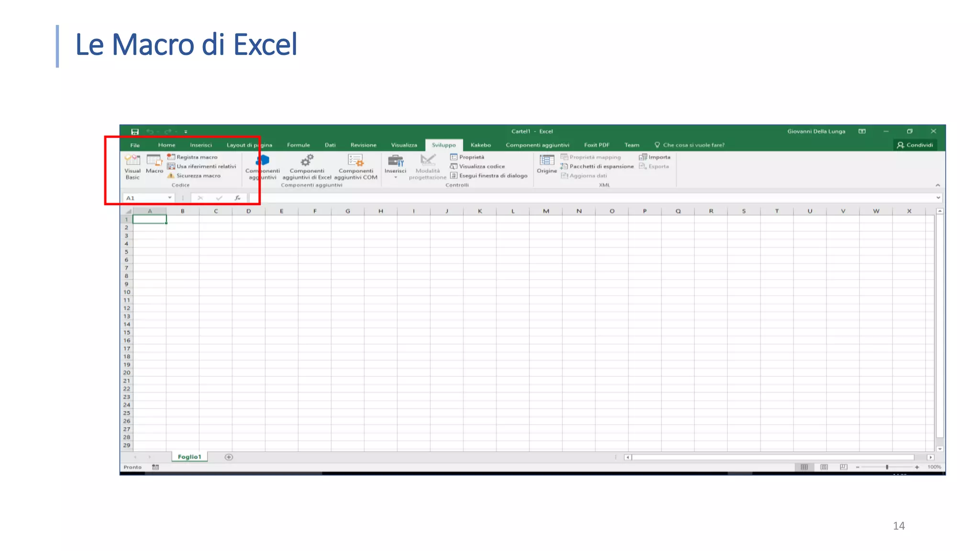
Task: Start Registra macro recording
Action: pos(192,157)
